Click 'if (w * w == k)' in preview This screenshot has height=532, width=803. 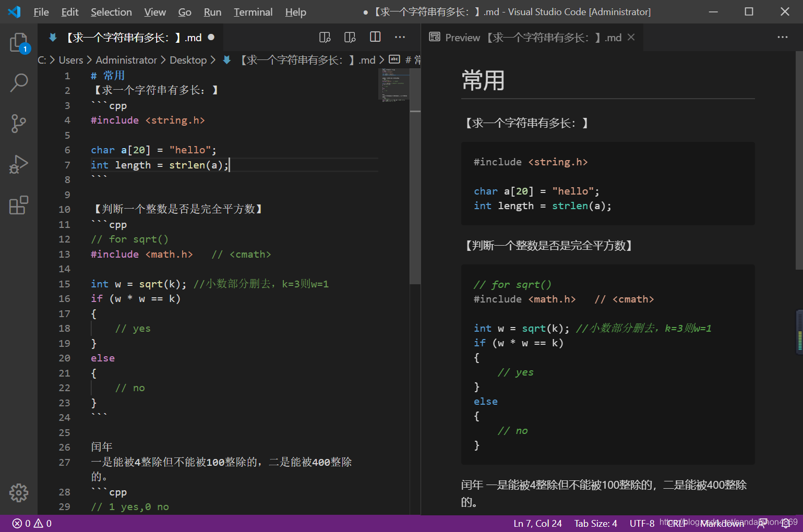(519, 343)
